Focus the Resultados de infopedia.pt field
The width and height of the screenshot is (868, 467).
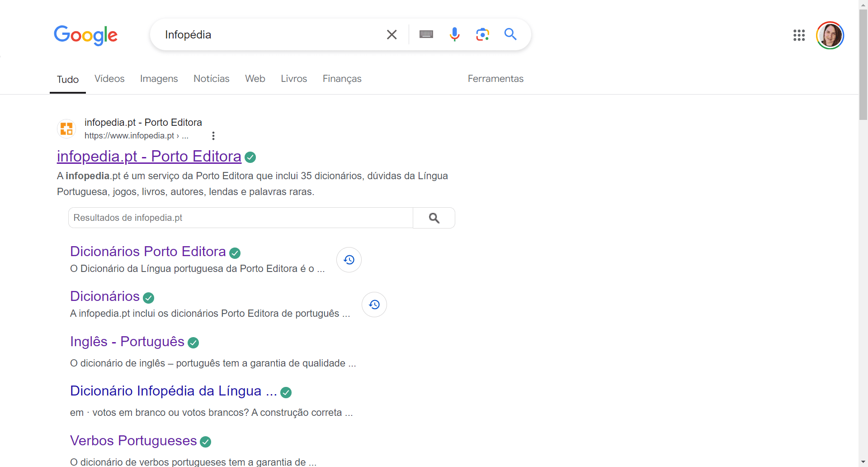coord(241,218)
